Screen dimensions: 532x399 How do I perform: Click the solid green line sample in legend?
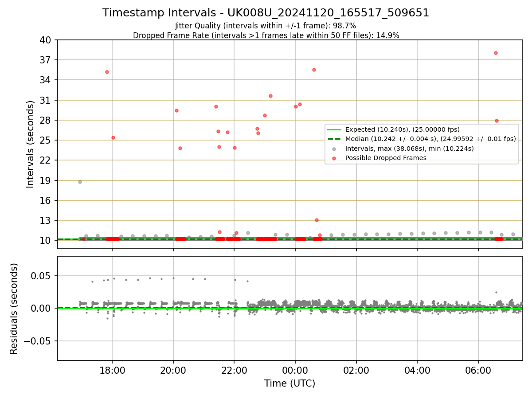click(334, 129)
